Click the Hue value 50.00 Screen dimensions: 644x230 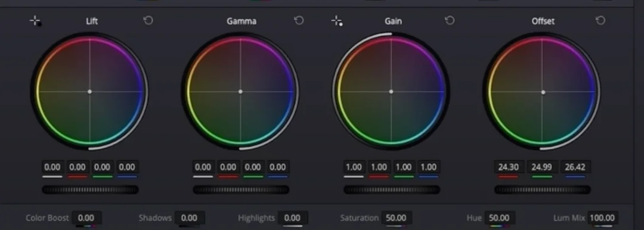(499, 217)
